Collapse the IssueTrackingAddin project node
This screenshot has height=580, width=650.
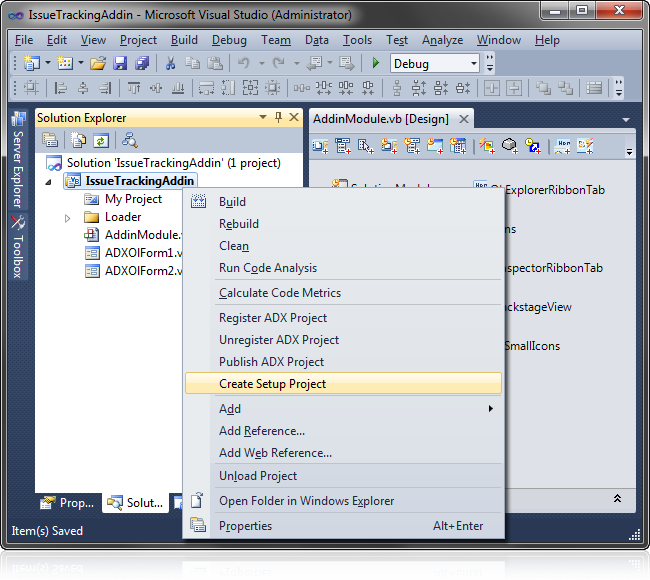pos(49,182)
